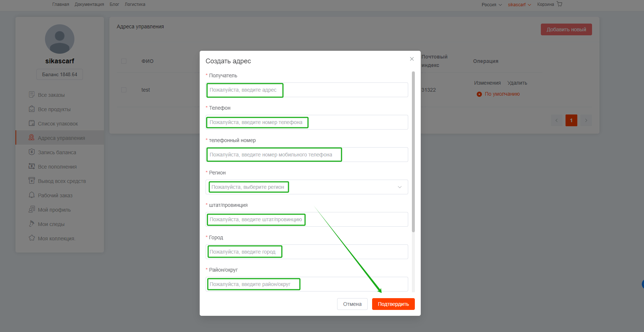This screenshot has height=332, width=644.
Task: Open the sikascarf account dropdown
Action: pyautogui.click(x=519, y=5)
